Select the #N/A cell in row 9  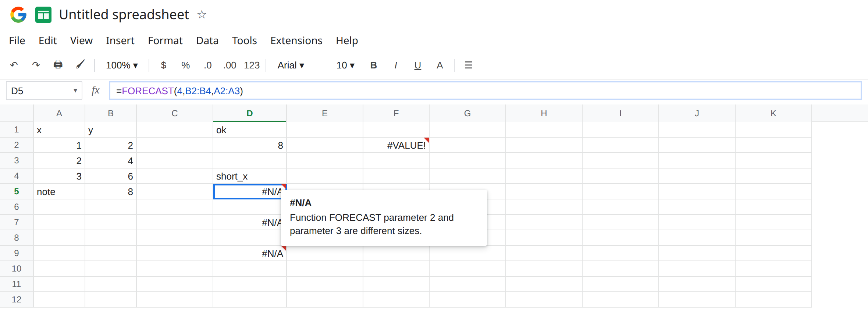pyautogui.click(x=250, y=253)
